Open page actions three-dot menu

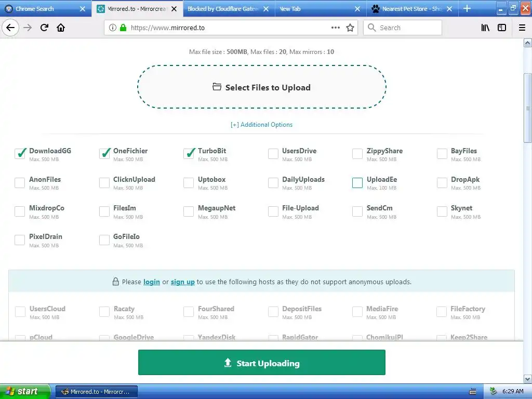coord(335,28)
